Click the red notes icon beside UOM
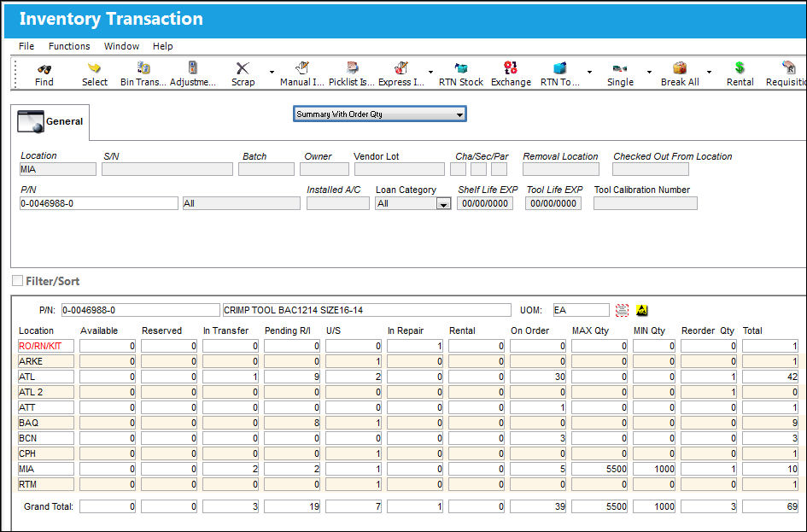This screenshot has width=807, height=532. point(623,310)
